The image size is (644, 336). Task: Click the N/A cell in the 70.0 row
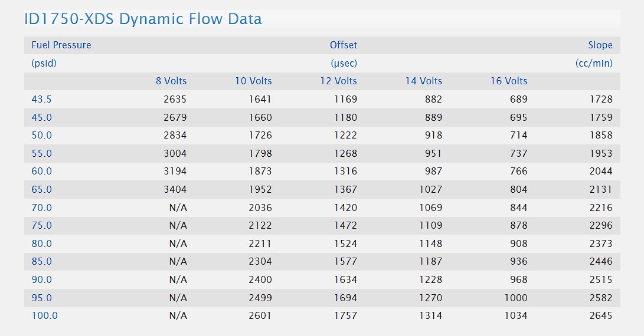point(178,207)
